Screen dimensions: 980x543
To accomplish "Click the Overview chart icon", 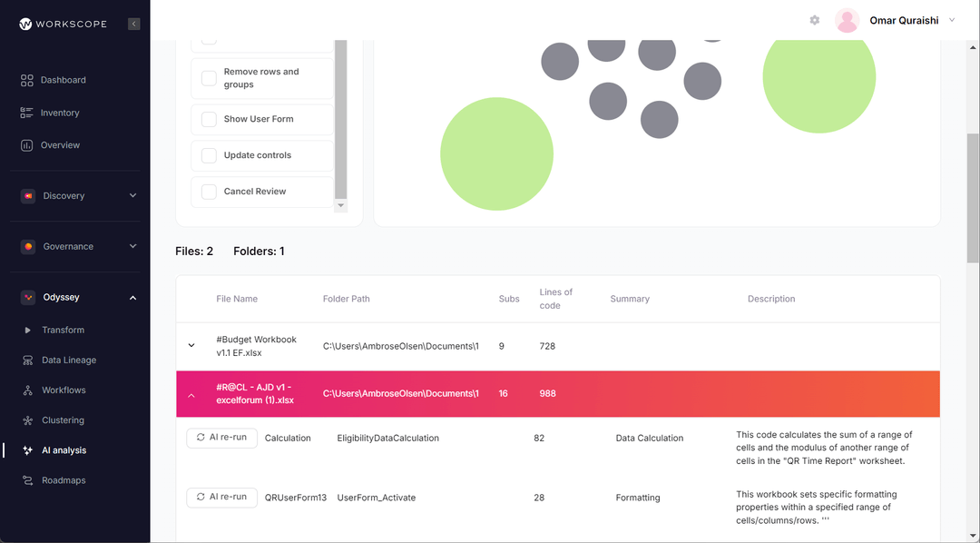I will (25, 144).
